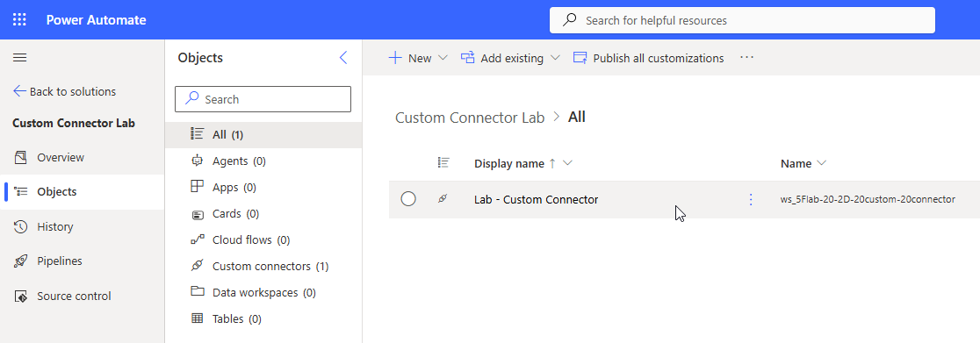Click the Objects panel heading
The width and height of the screenshot is (980, 343).
point(200,58)
